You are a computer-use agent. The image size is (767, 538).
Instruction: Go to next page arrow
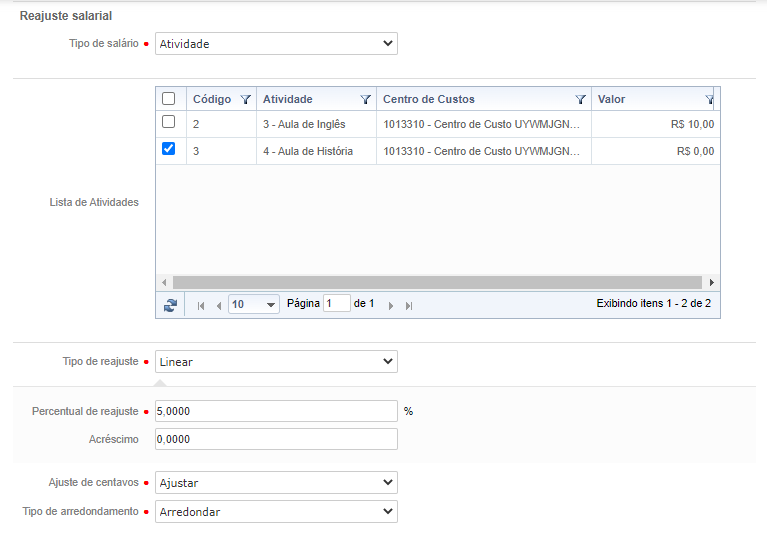point(391,305)
